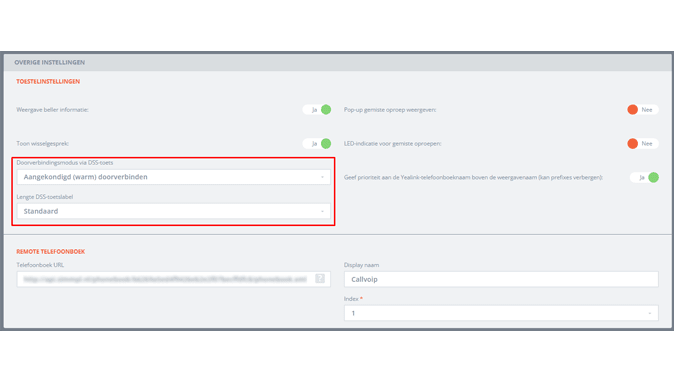The height and width of the screenshot is (381, 674).
Task: Click the green knob for Toon wisselgesprek
Action: click(326, 144)
